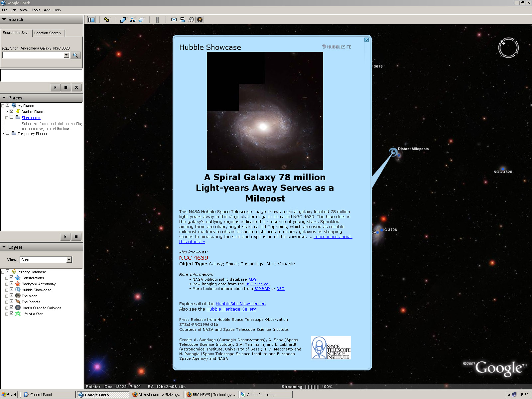Click the Space Telescope Science Institute logo
Image resolution: width=532 pixels, height=399 pixels.
[x=331, y=348]
